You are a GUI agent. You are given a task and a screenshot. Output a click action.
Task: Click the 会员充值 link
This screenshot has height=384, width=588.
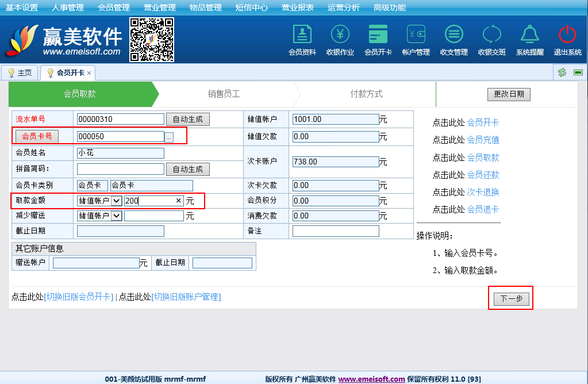pos(483,140)
